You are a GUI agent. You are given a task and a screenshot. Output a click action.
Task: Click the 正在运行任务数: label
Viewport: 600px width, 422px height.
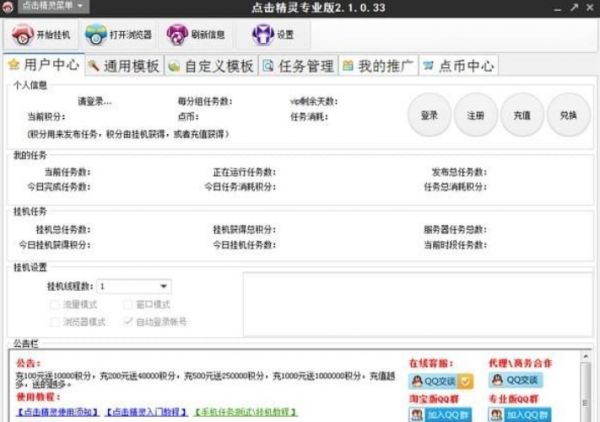click(244, 172)
